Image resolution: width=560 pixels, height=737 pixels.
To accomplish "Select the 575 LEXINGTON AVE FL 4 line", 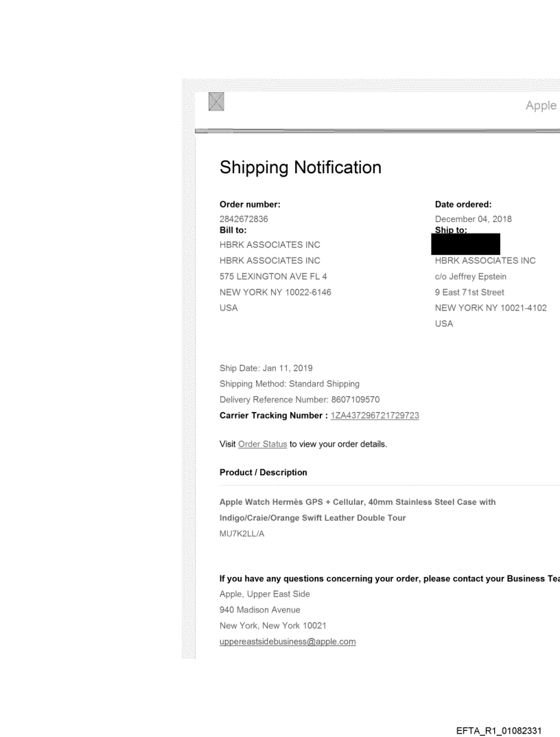I will click(273, 276).
